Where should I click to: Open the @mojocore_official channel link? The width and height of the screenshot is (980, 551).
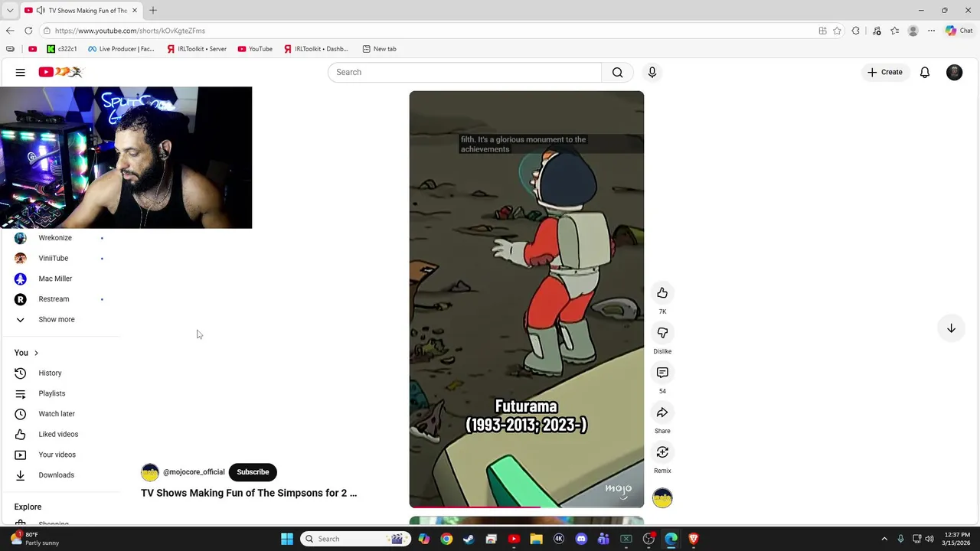coord(194,472)
